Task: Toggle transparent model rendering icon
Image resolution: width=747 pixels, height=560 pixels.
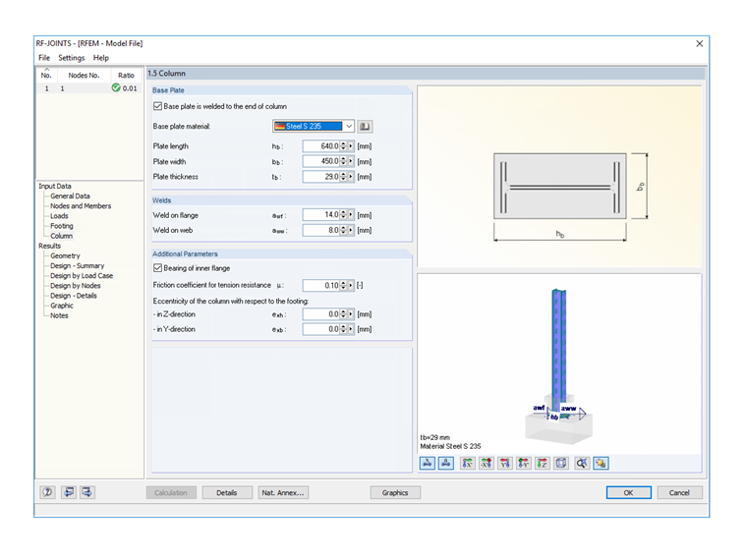Action: point(601,463)
